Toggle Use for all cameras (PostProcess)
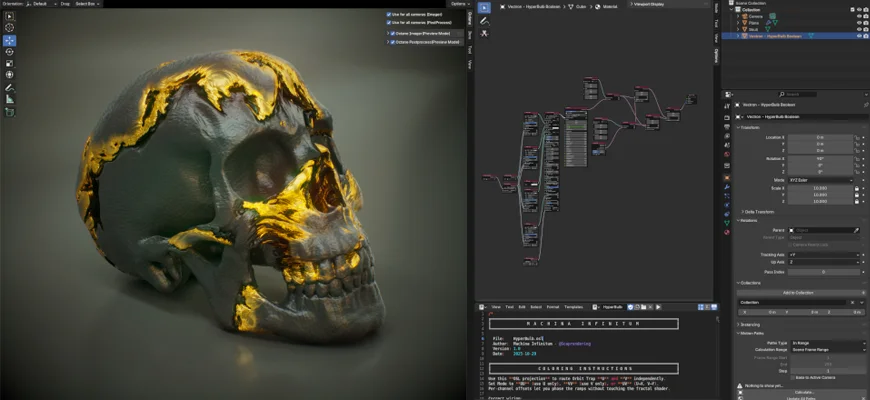Image resolution: width=870 pixels, height=400 pixels. click(x=389, y=23)
